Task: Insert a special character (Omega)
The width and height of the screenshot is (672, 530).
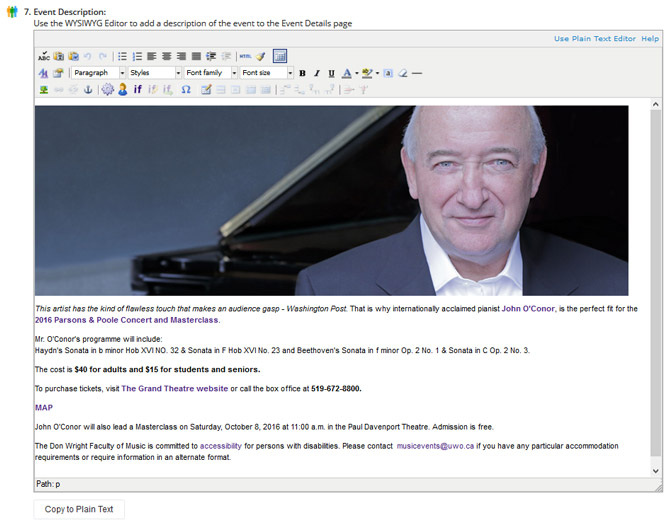Action: point(186,89)
